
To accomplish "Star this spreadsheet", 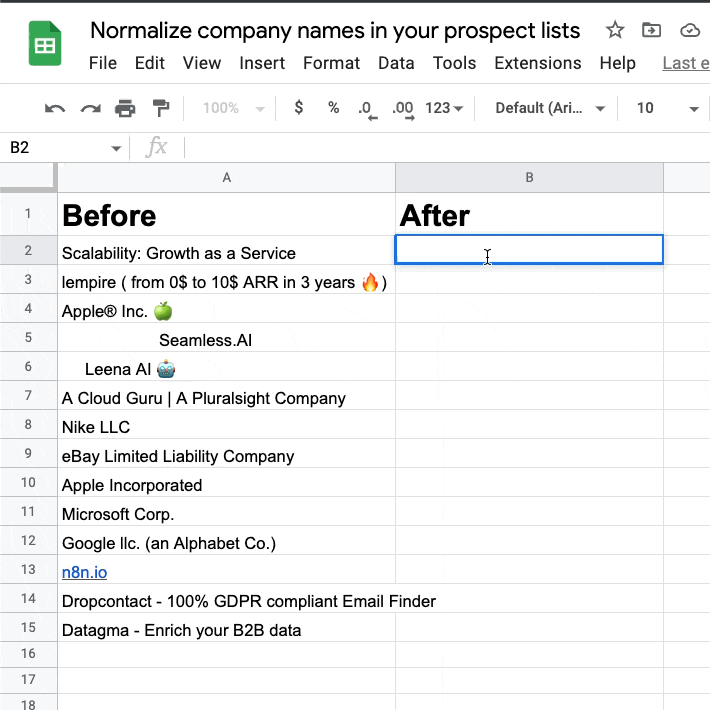I will (615, 30).
